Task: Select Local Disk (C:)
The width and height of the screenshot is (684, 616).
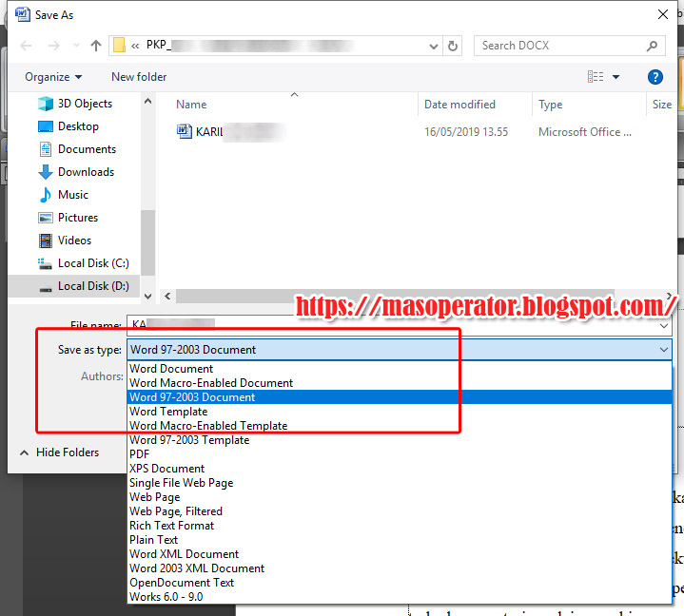Action: pos(93,263)
